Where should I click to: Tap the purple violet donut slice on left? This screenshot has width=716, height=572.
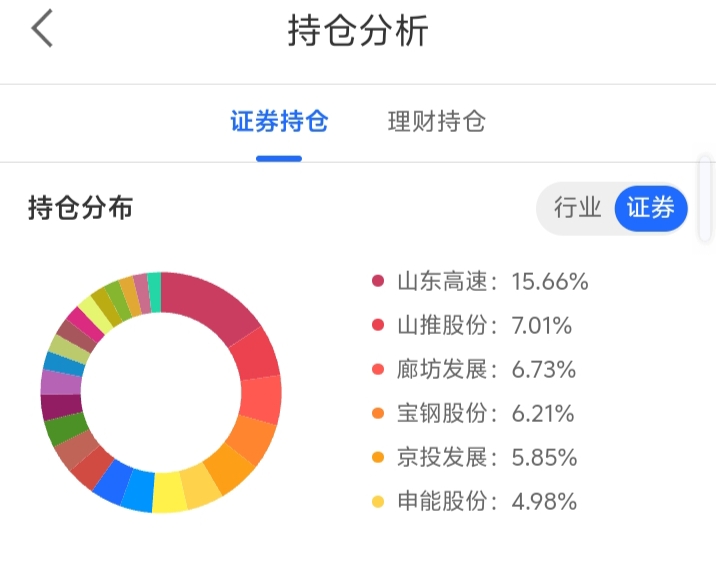click(x=61, y=383)
